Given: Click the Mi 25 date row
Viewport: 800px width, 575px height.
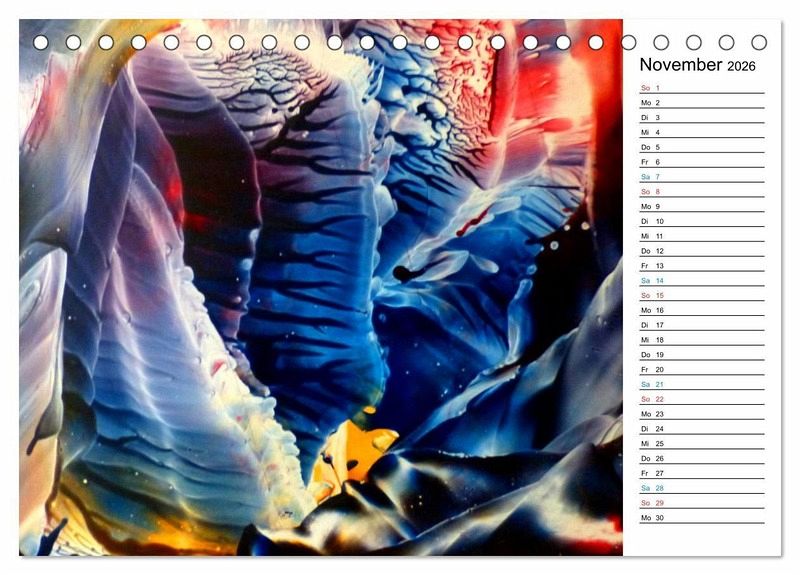Looking at the screenshot, I should pos(701,444).
